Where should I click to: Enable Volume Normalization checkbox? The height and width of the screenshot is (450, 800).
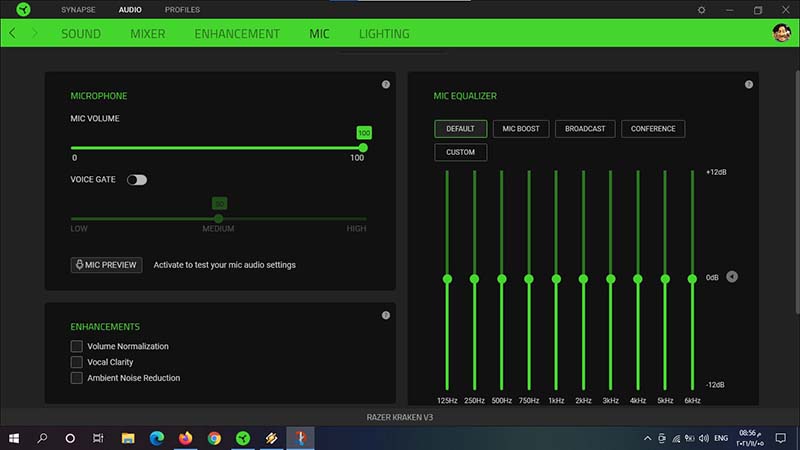point(77,346)
